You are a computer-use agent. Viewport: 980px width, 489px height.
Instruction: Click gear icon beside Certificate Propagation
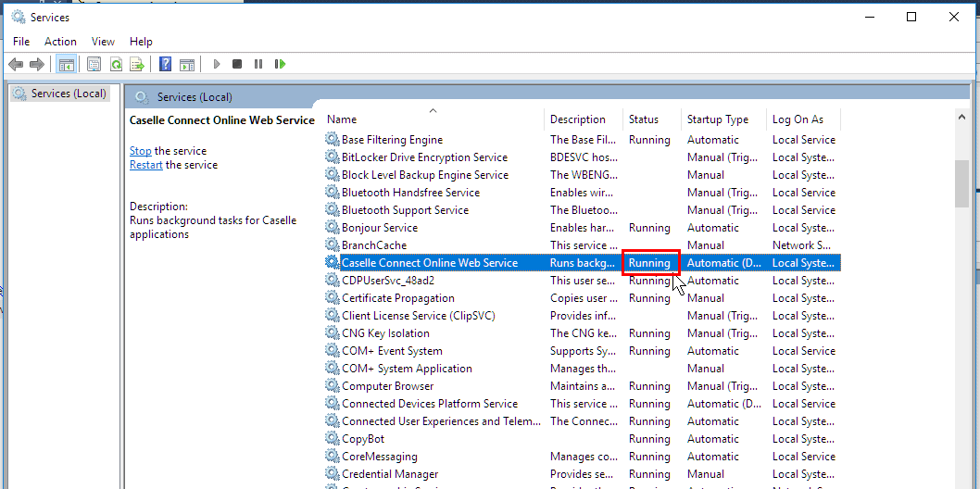332,298
